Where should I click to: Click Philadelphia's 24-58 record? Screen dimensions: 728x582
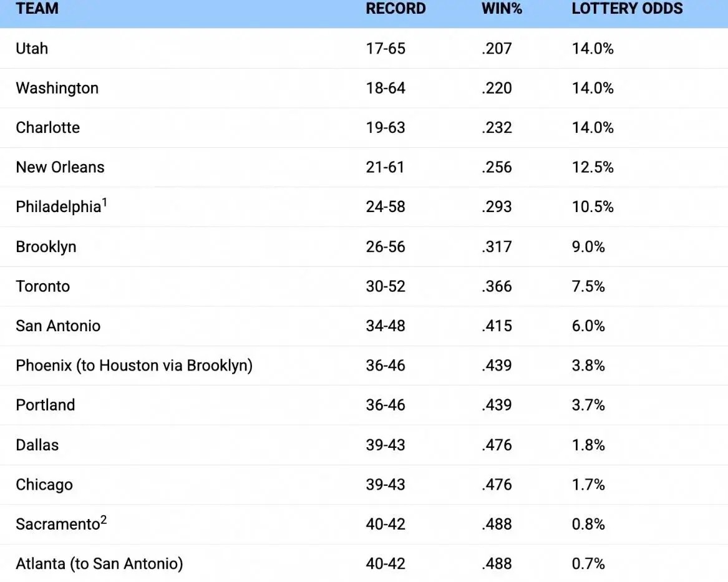386,207
